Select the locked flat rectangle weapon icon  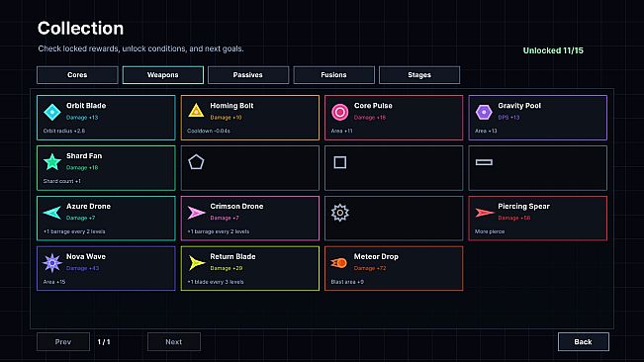pyautogui.click(x=484, y=162)
